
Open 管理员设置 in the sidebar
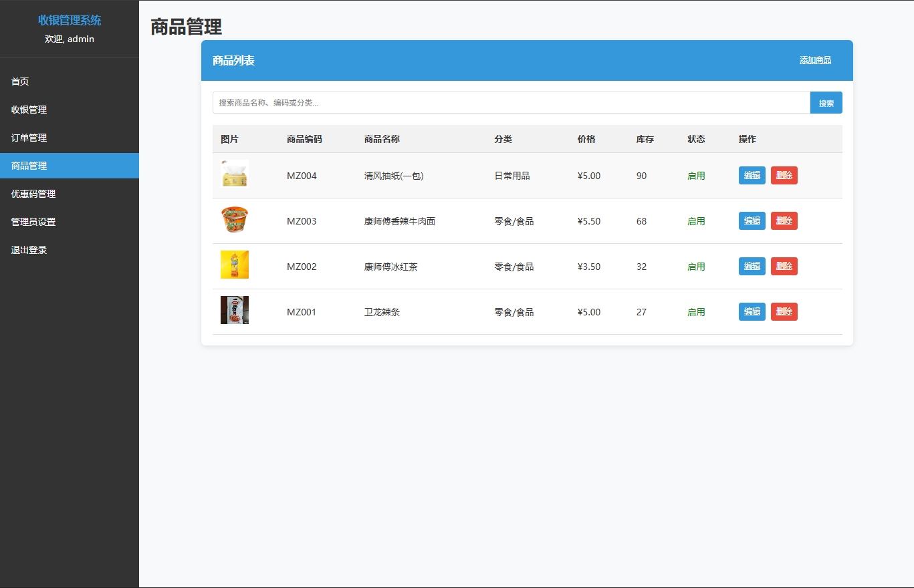70,222
